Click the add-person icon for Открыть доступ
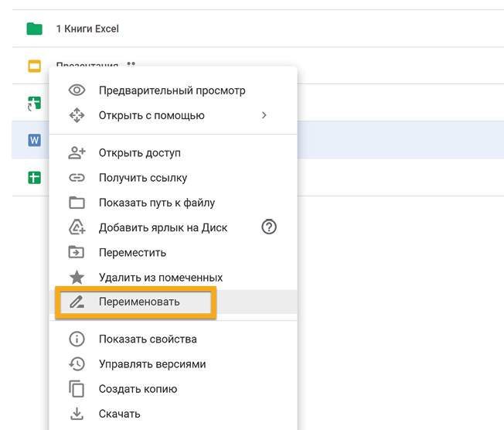 click(x=77, y=153)
